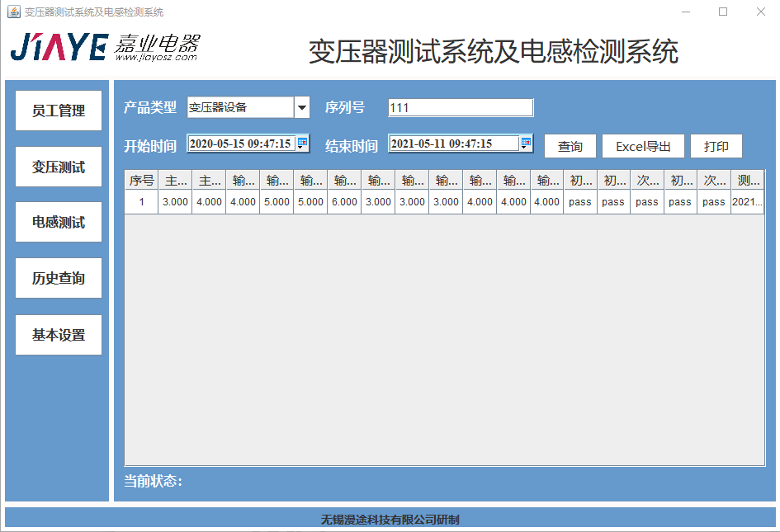Select the first table row numbered 1

click(x=141, y=202)
